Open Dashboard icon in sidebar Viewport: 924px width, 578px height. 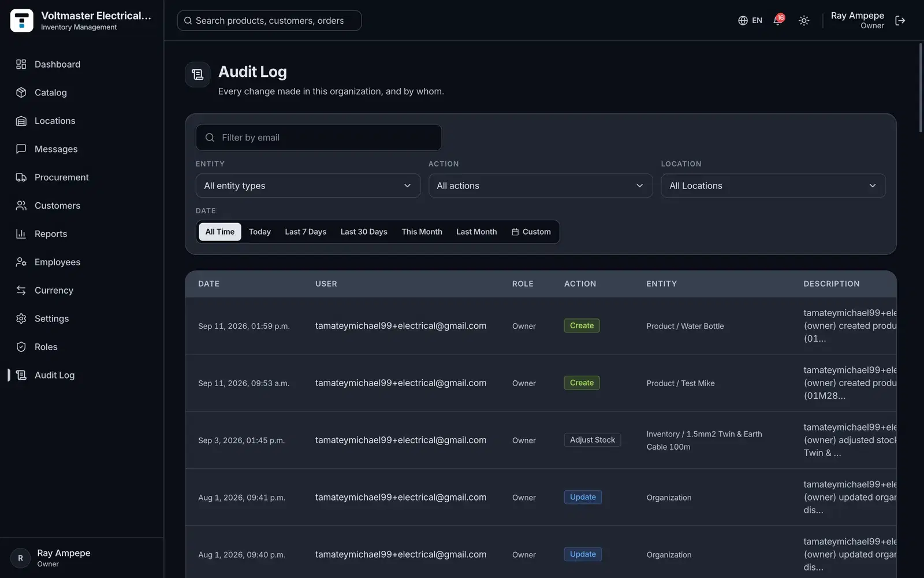21,64
